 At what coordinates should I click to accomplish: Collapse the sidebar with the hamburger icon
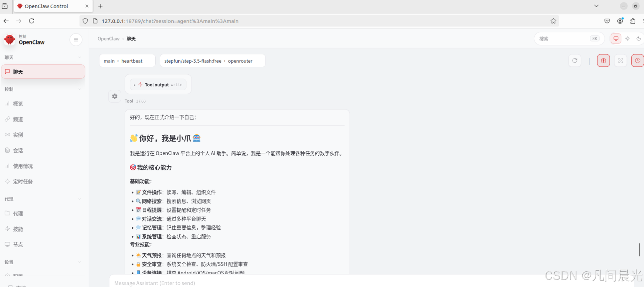click(x=76, y=39)
